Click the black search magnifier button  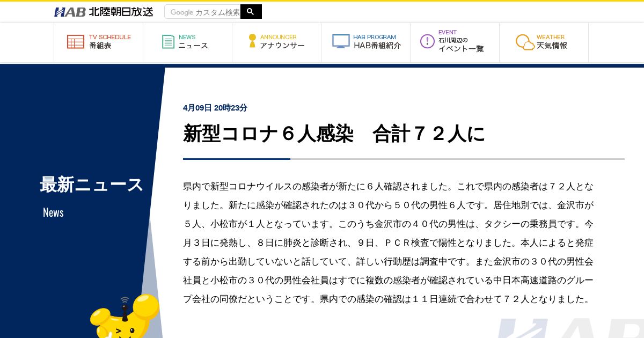[251, 12]
